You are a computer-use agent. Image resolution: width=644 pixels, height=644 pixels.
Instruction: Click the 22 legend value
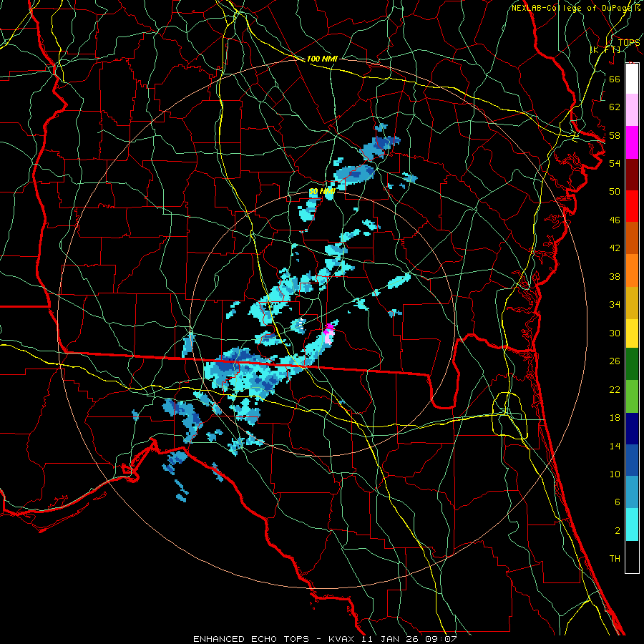615,390
